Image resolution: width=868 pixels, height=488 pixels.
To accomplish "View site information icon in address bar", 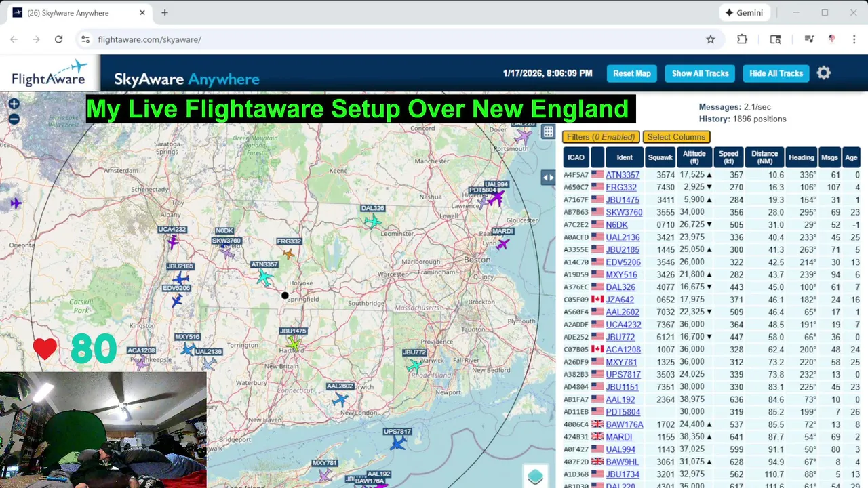I will pyautogui.click(x=85, y=39).
